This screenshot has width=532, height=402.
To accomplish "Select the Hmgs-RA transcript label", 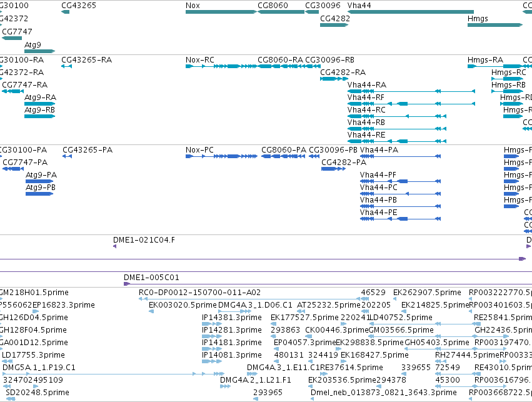I will [485, 60].
